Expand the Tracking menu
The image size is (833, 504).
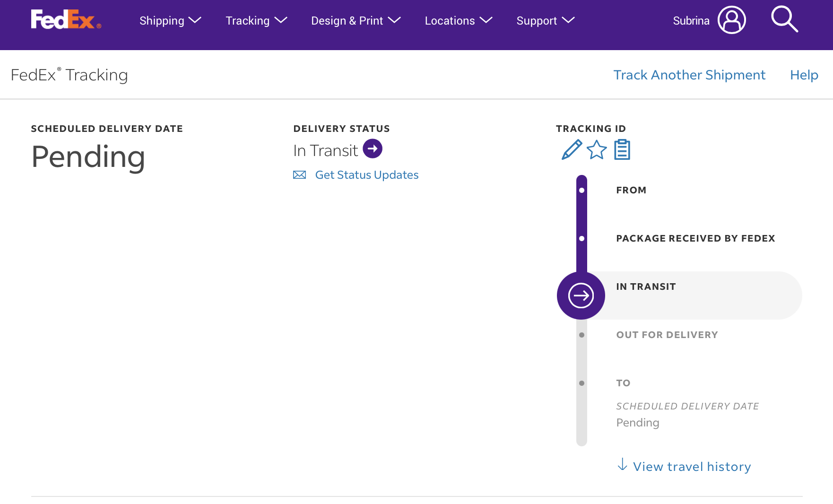click(x=256, y=20)
